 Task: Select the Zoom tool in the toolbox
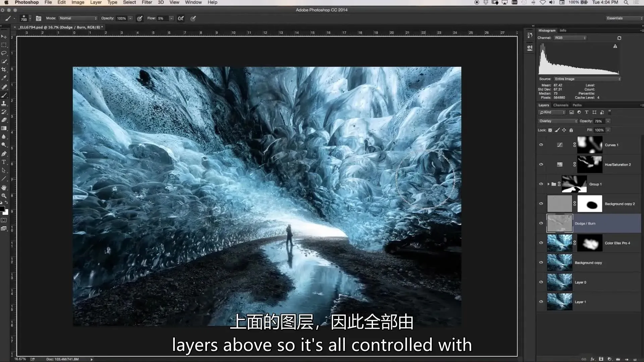[x=4, y=196]
